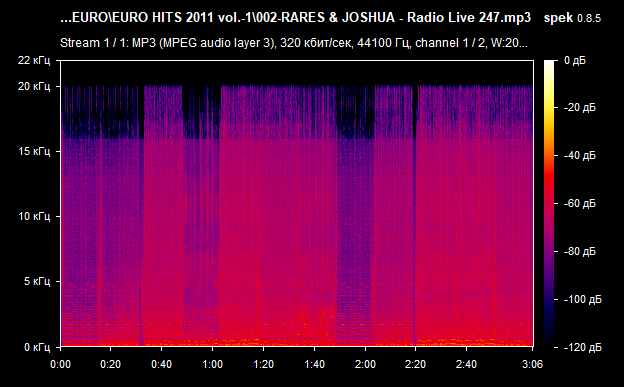Screen dimensions: 624x387
Task: Click the vertical dB color gradient bar
Action: pyautogui.click(x=549, y=203)
